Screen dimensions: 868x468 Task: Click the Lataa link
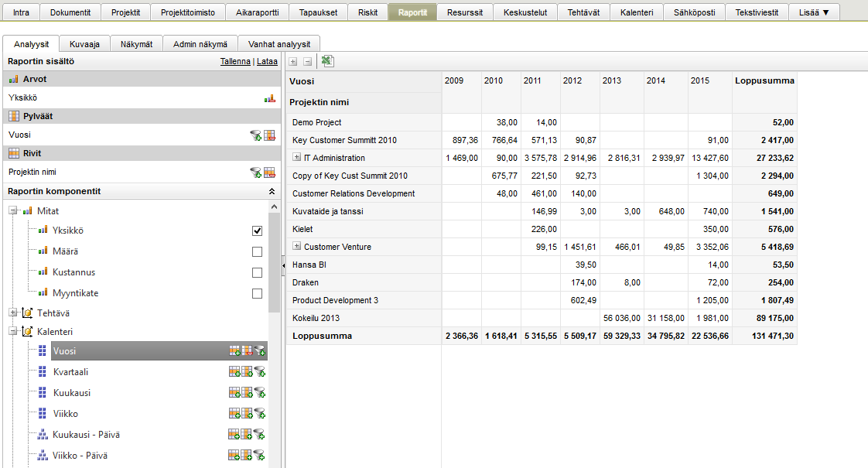point(267,61)
